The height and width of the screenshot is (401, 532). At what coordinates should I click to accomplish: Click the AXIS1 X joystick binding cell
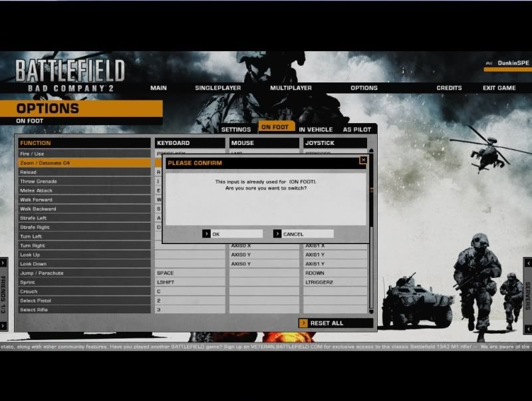coord(335,246)
